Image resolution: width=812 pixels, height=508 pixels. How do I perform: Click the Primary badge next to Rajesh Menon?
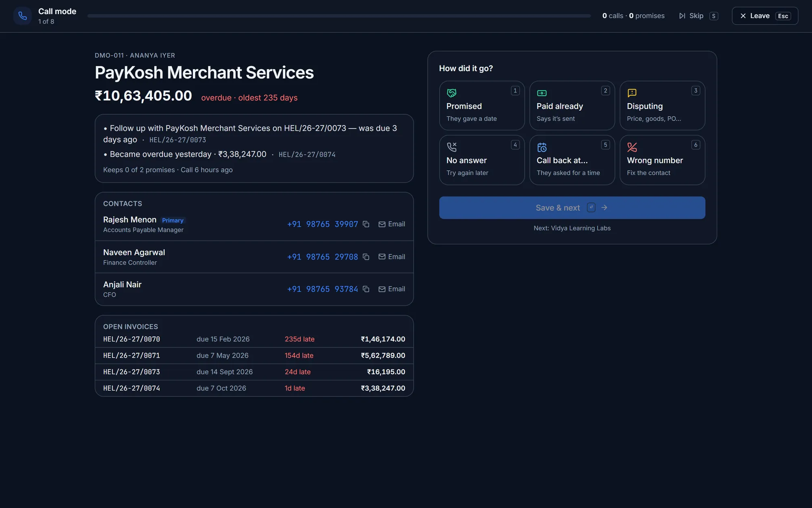tap(173, 220)
